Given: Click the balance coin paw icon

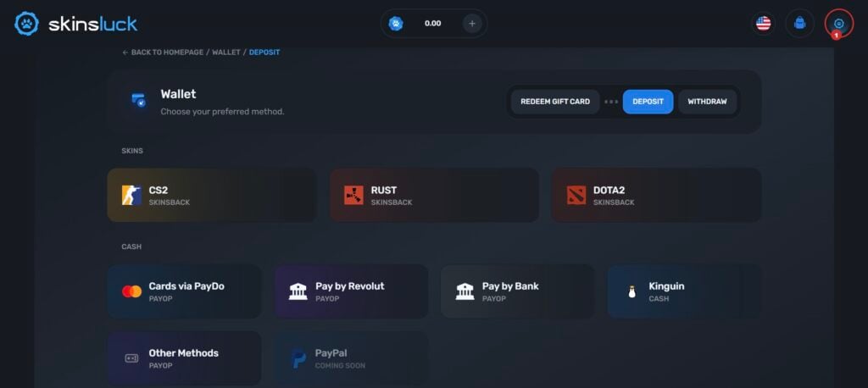Looking at the screenshot, I should tap(396, 23).
